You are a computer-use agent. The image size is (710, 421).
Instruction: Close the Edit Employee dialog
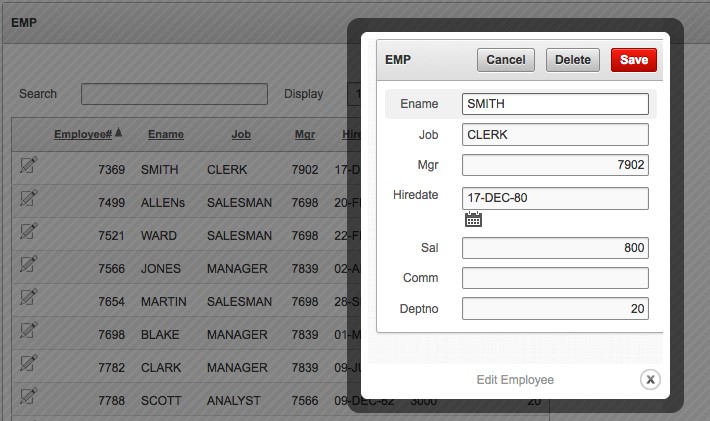[650, 379]
